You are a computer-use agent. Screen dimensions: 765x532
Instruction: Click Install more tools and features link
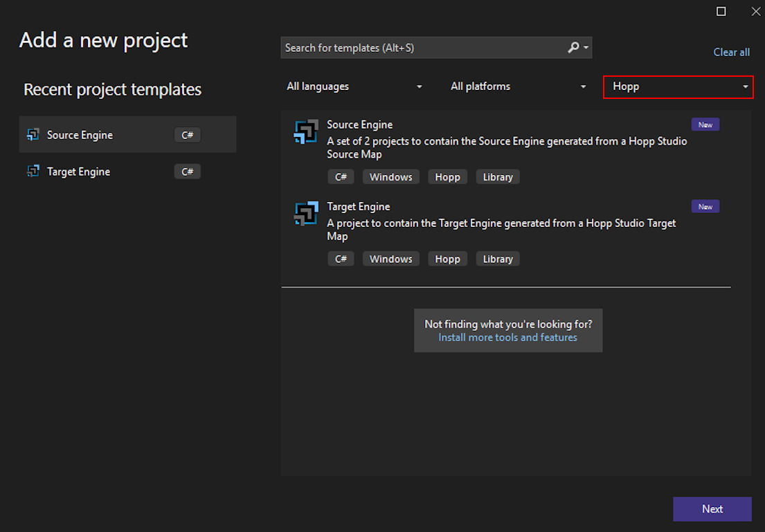tap(507, 338)
